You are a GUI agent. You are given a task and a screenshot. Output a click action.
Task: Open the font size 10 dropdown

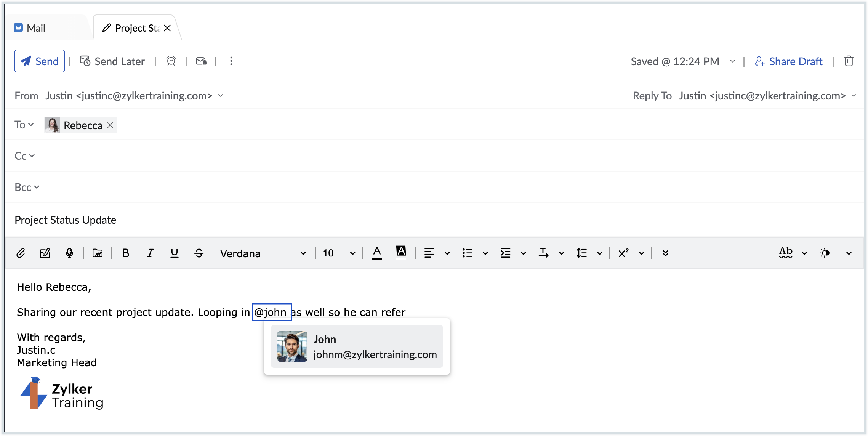(339, 253)
